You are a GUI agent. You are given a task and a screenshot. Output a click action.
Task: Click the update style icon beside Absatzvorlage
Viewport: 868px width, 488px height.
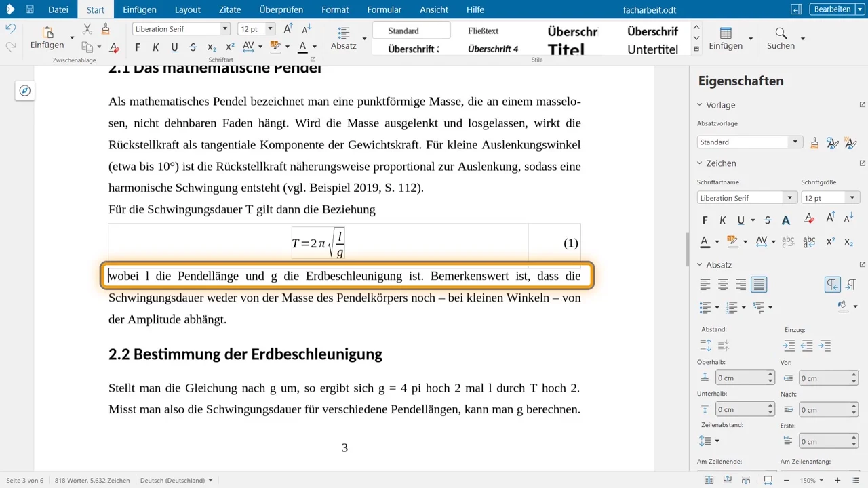[x=833, y=142]
